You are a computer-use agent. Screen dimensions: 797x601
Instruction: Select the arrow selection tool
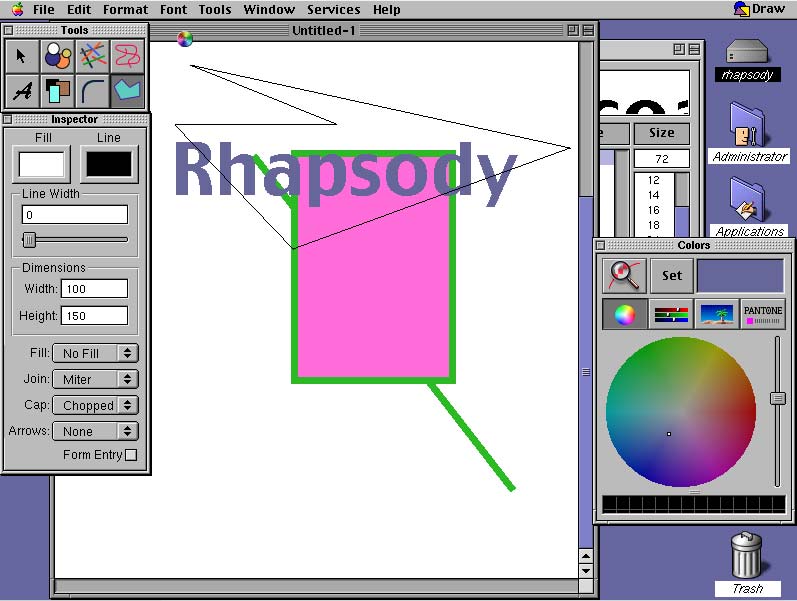click(22, 56)
